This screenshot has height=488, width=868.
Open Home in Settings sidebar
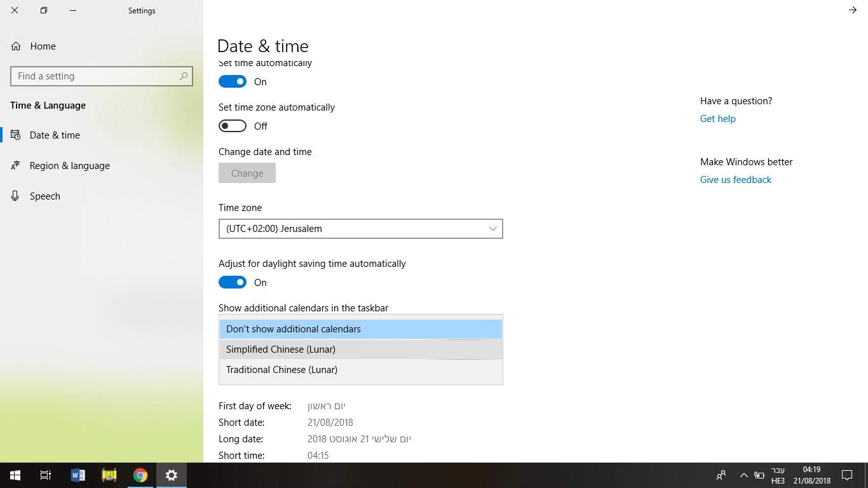click(x=33, y=46)
